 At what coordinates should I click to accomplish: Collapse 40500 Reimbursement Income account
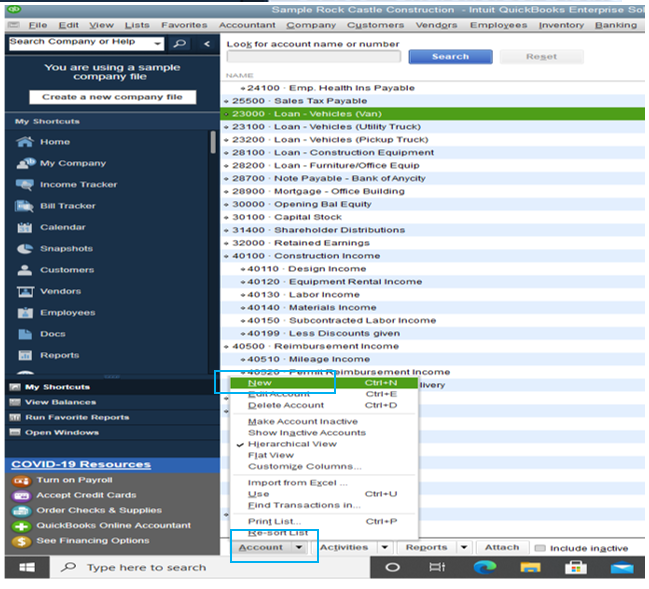point(226,346)
